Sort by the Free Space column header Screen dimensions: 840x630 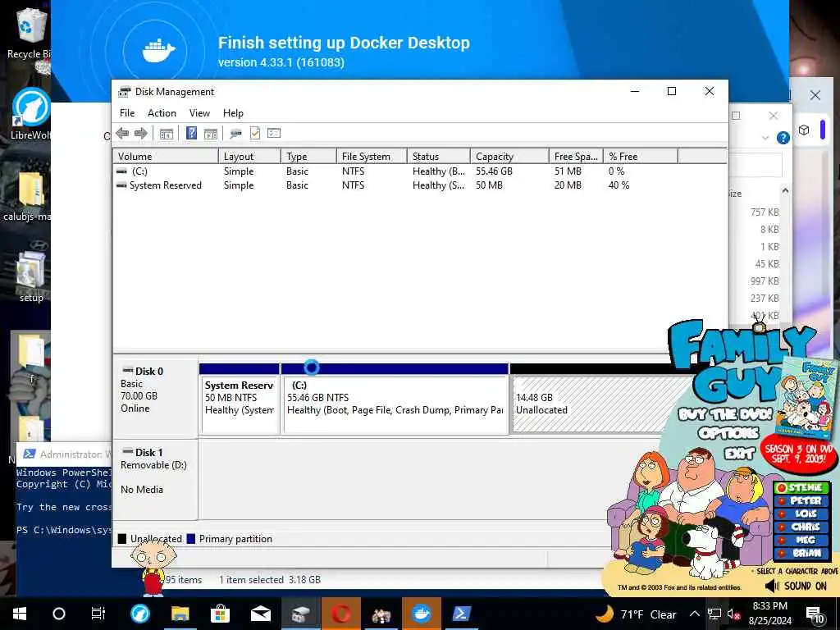click(x=576, y=156)
